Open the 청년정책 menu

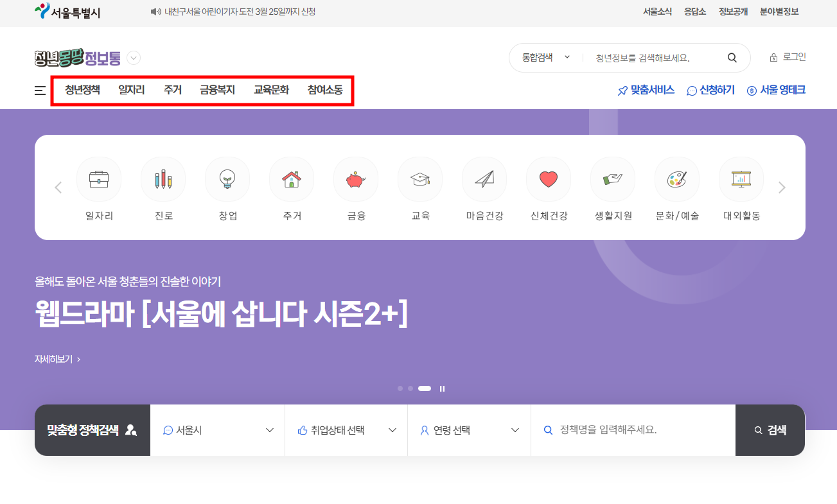[82, 90]
